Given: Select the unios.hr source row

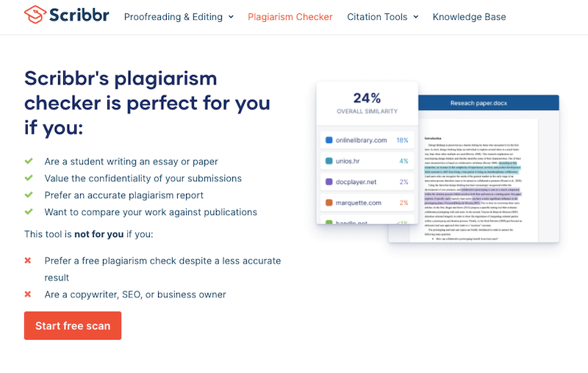Looking at the screenshot, I should [x=367, y=161].
